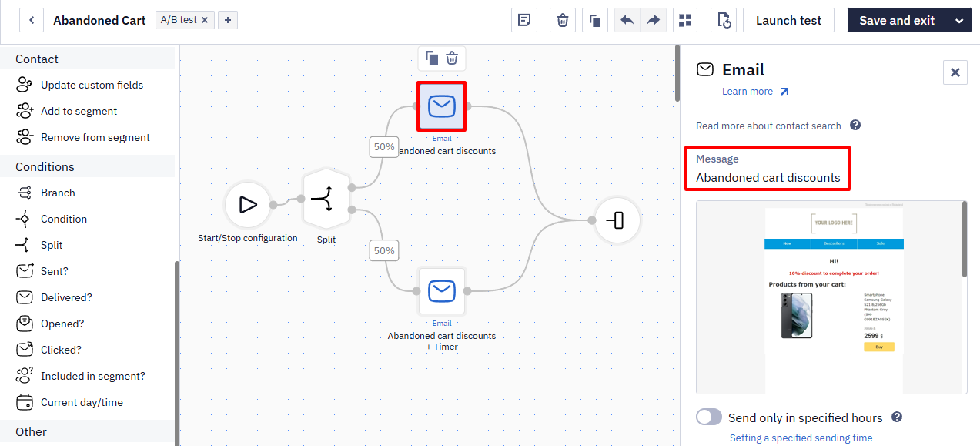Select the Opened? condition block

(62, 324)
